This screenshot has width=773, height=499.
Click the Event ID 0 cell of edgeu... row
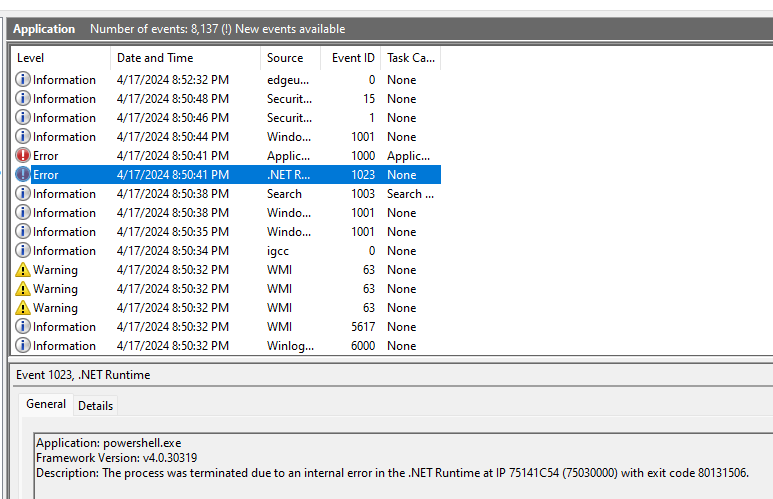coord(372,80)
